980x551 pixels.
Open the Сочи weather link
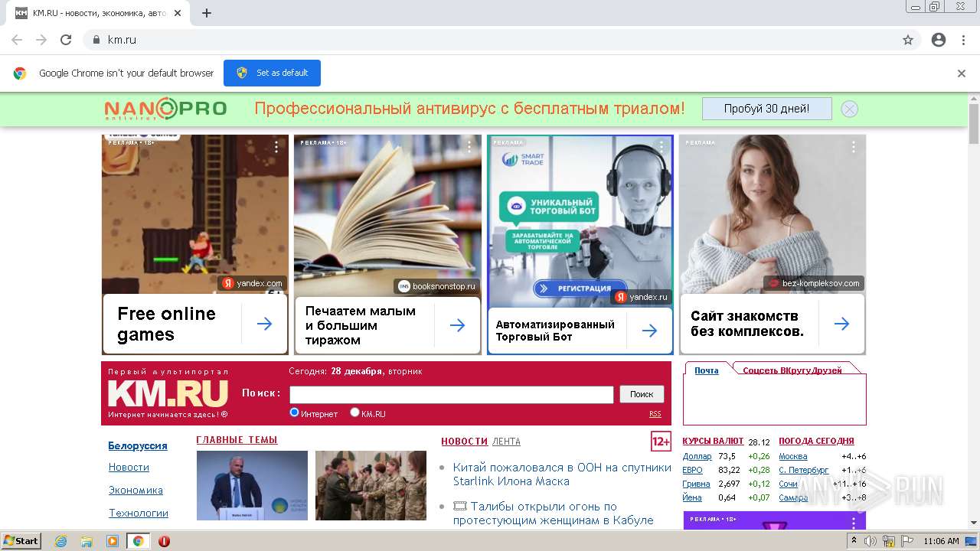tap(788, 484)
